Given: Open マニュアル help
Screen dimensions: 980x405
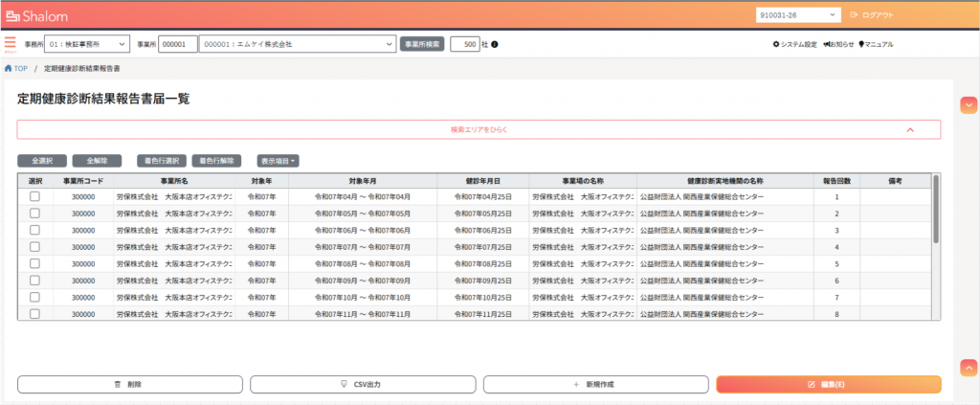Looking at the screenshot, I should pyautogui.click(x=877, y=44).
